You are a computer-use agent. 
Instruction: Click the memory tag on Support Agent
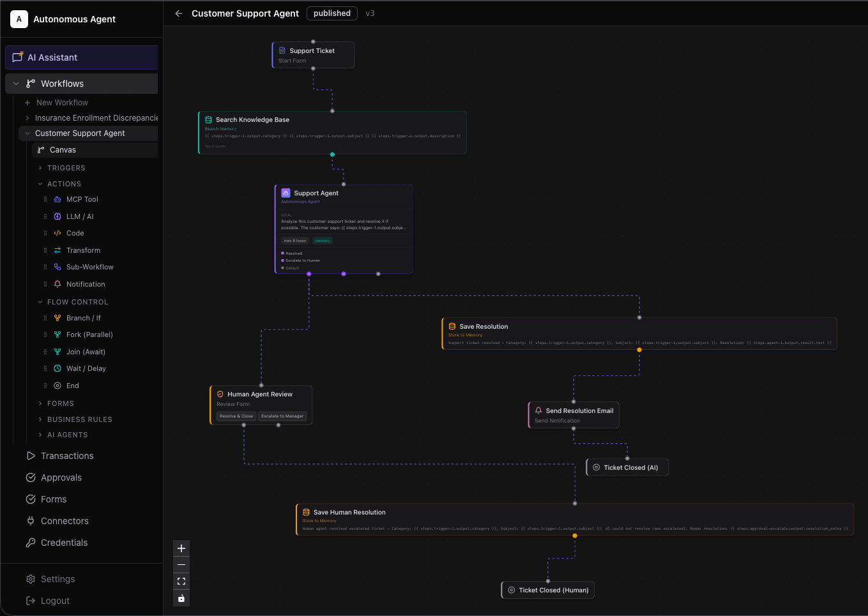(323, 241)
